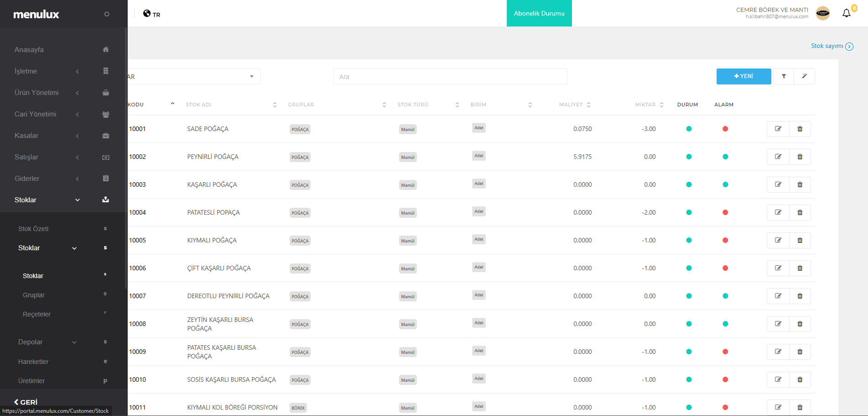Open the filter funnel button
868x416 pixels.
click(784, 76)
